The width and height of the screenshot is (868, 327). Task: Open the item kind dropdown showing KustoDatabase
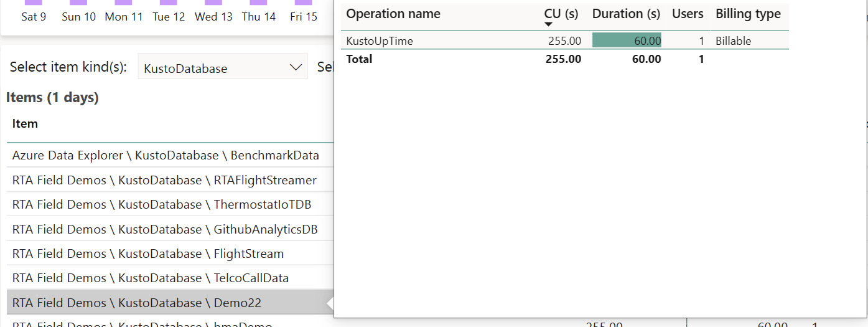pyautogui.click(x=223, y=68)
